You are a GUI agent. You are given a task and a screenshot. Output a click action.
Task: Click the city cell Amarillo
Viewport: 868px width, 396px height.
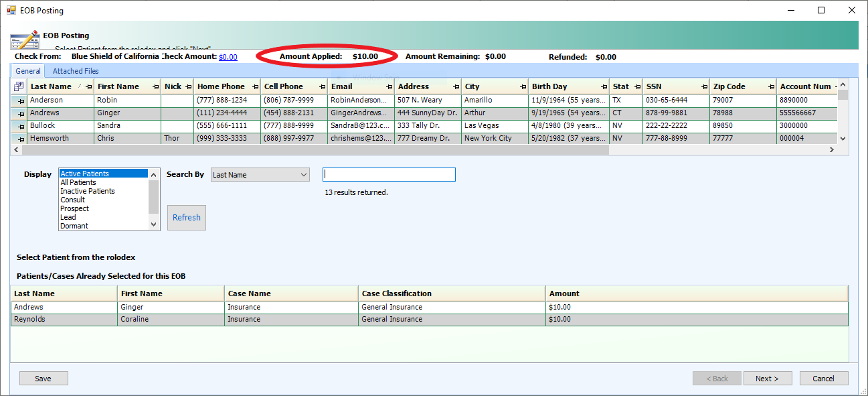pos(495,101)
